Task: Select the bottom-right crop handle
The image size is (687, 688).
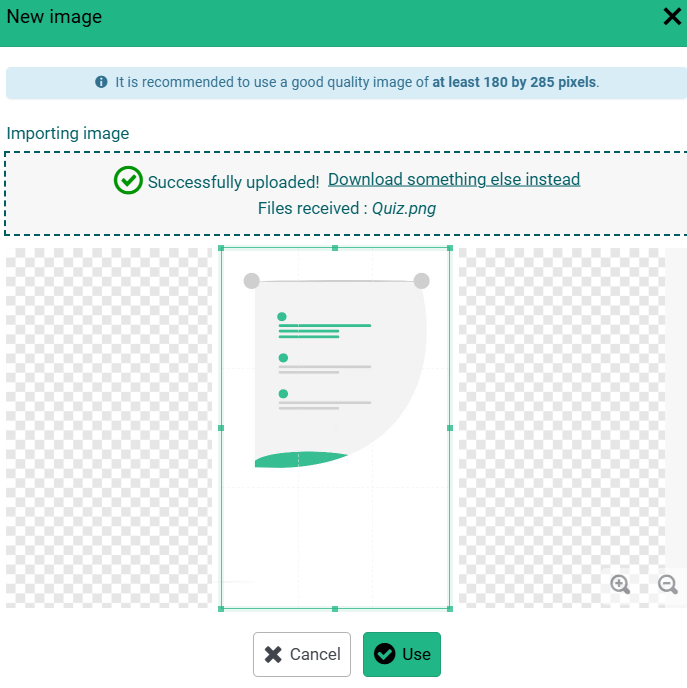Action: pyautogui.click(x=450, y=609)
